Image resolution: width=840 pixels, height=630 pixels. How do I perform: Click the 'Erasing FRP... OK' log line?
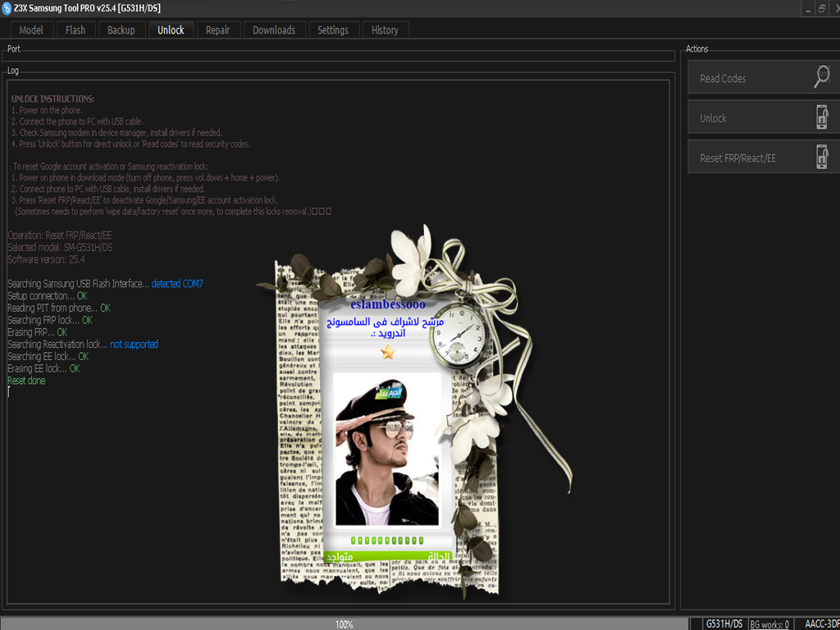[x=38, y=333]
